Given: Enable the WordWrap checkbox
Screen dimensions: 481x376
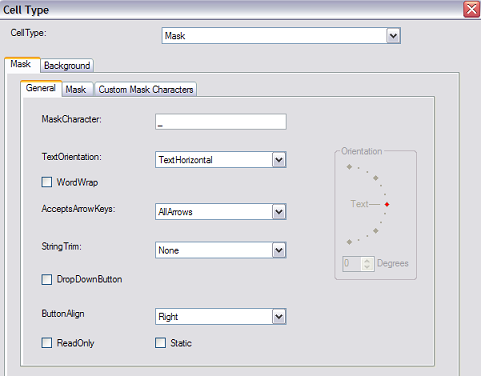Looking at the screenshot, I should (47, 182).
